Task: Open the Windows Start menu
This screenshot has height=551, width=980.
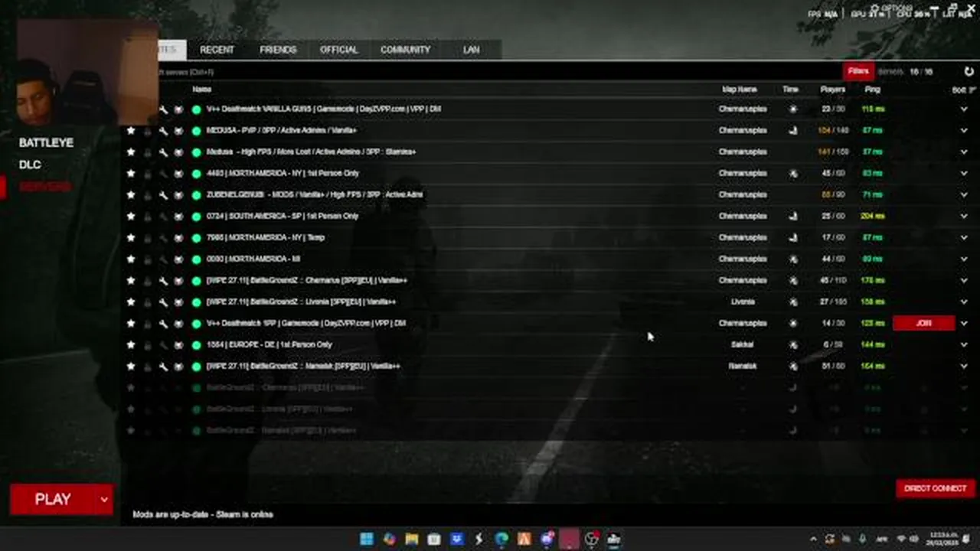Action: pos(367,540)
